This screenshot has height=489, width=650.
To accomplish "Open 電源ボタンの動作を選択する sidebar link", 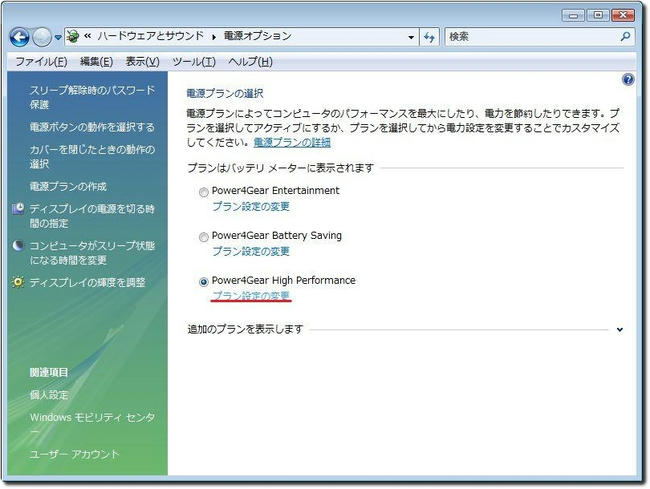I will [92, 127].
